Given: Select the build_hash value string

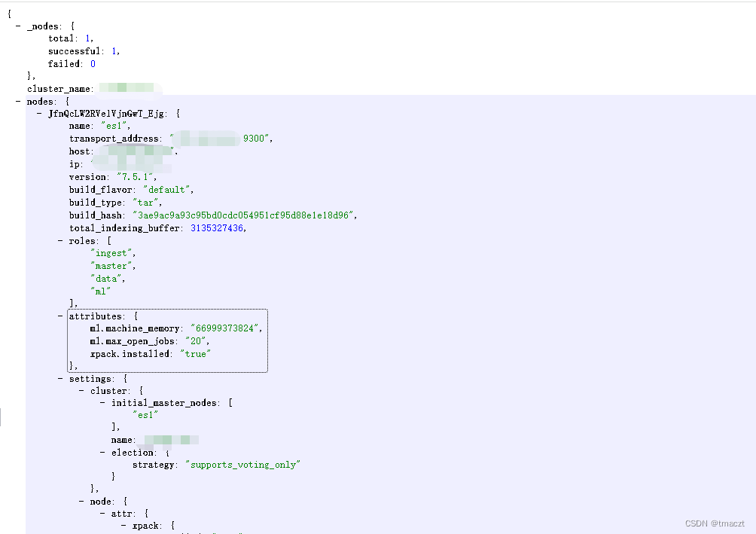Looking at the screenshot, I should (x=243, y=215).
